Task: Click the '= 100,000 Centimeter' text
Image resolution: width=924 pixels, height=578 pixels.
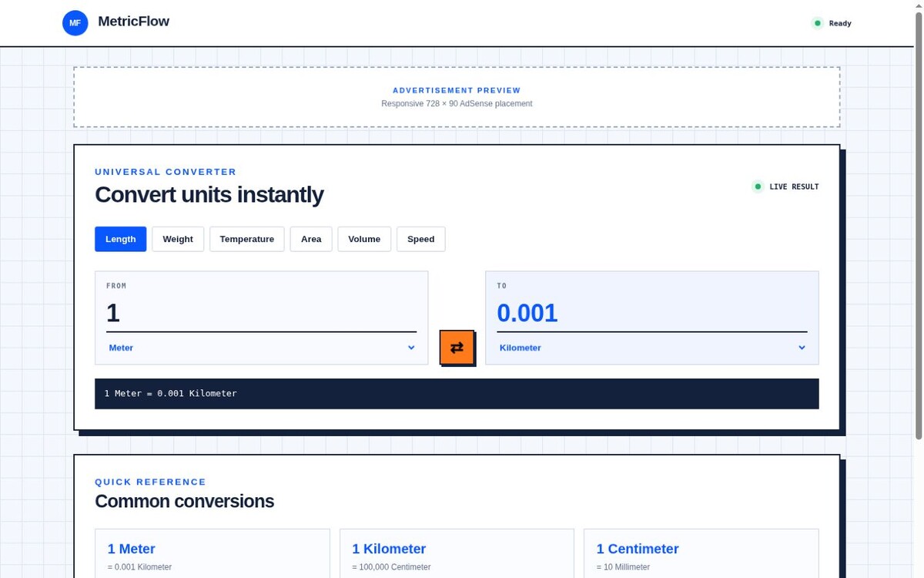Action: (391, 567)
